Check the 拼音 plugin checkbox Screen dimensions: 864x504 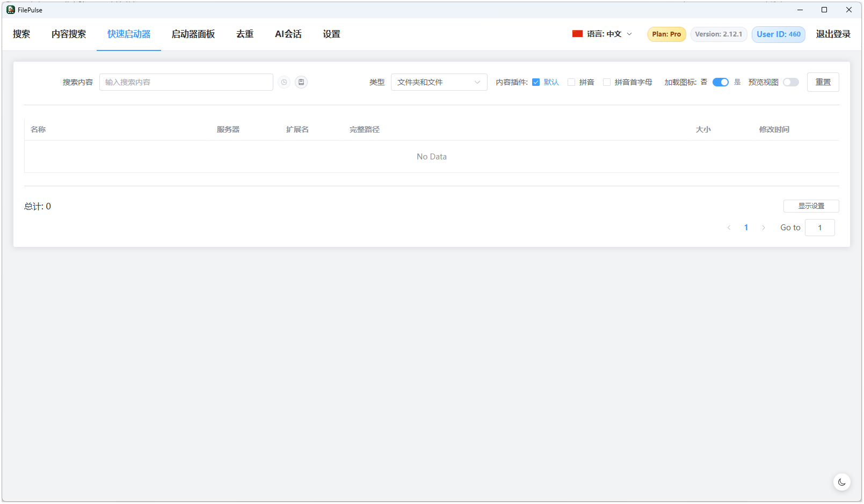tap(571, 82)
